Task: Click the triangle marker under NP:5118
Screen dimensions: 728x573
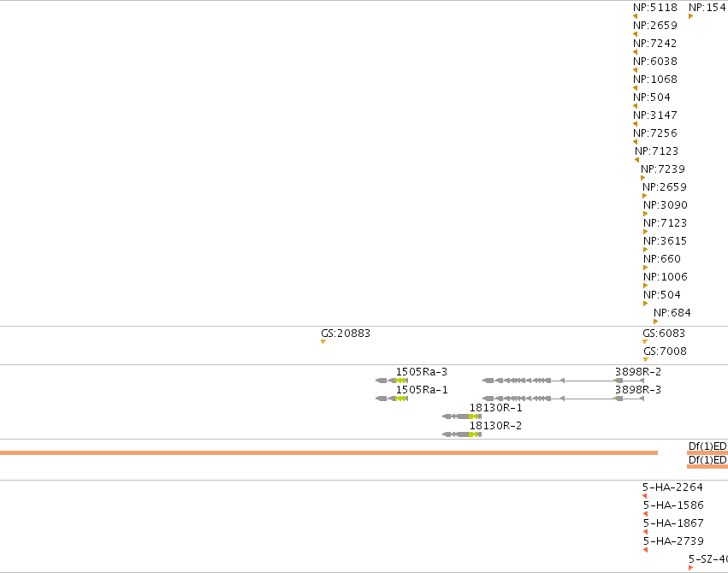Action: (635, 16)
